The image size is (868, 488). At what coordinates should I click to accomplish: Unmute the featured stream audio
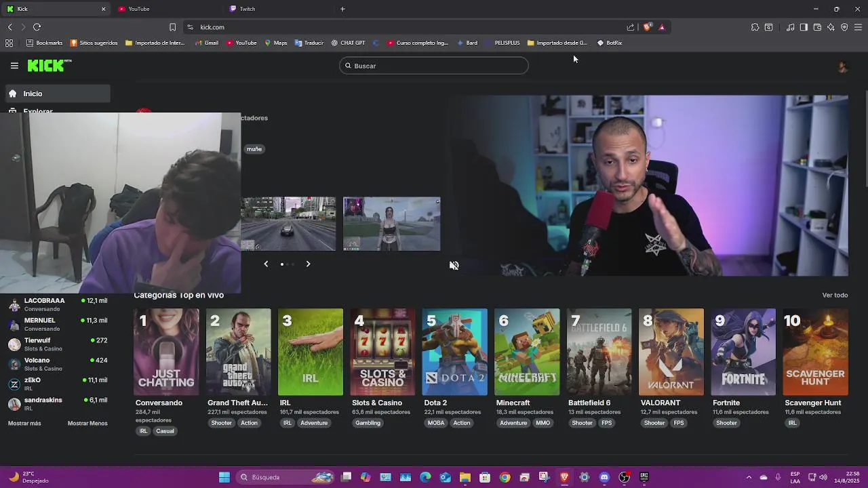[x=454, y=265]
